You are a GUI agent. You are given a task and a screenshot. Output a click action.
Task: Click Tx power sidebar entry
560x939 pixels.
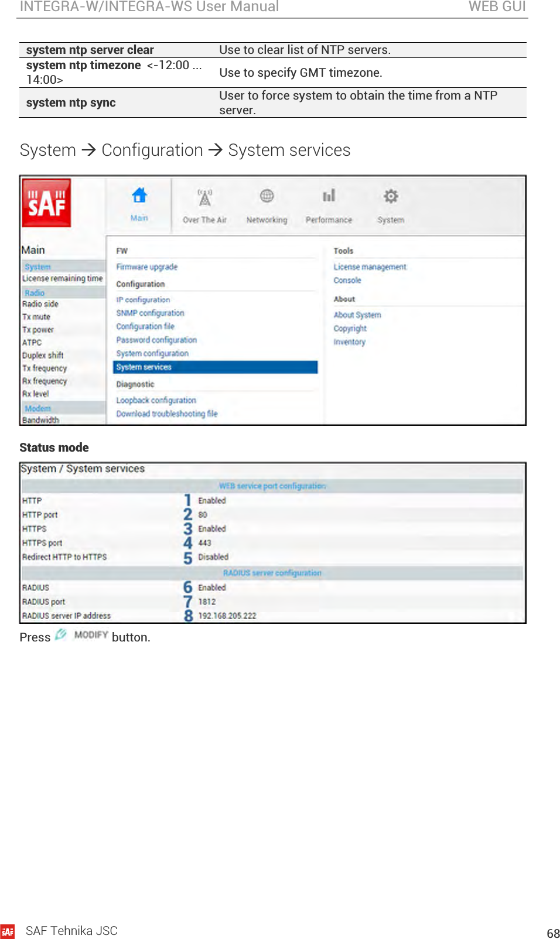(38, 330)
